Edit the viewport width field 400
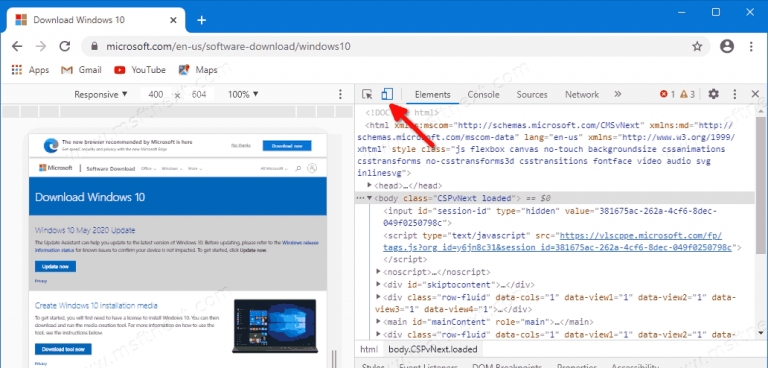Image resolution: width=768 pixels, height=368 pixels. pyautogui.click(x=155, y=95)
